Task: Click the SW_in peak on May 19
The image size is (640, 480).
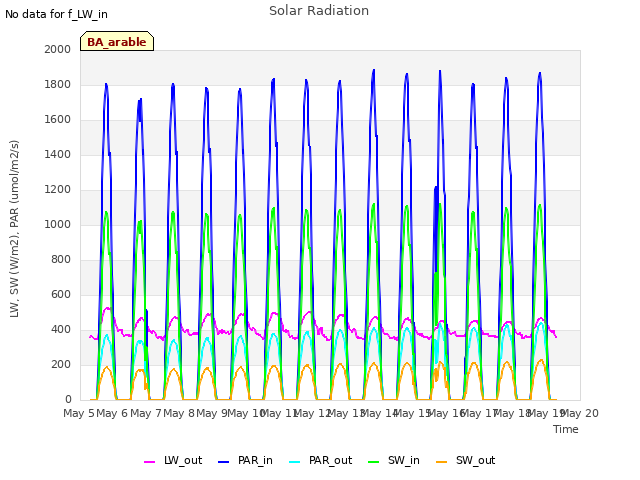Action: coord(540,205)
